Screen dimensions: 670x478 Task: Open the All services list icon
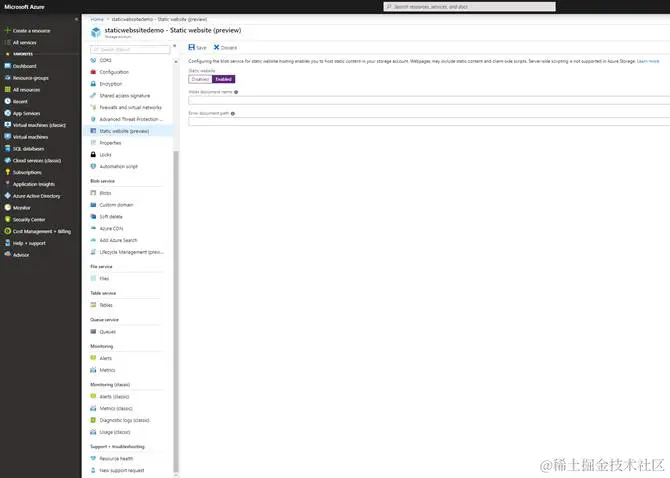click(7, 42)
